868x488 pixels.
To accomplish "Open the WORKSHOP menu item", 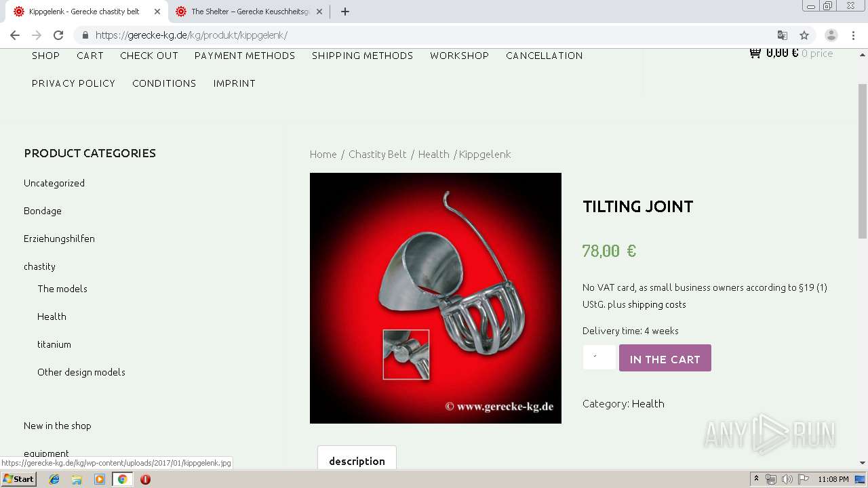I will (460, 56).
